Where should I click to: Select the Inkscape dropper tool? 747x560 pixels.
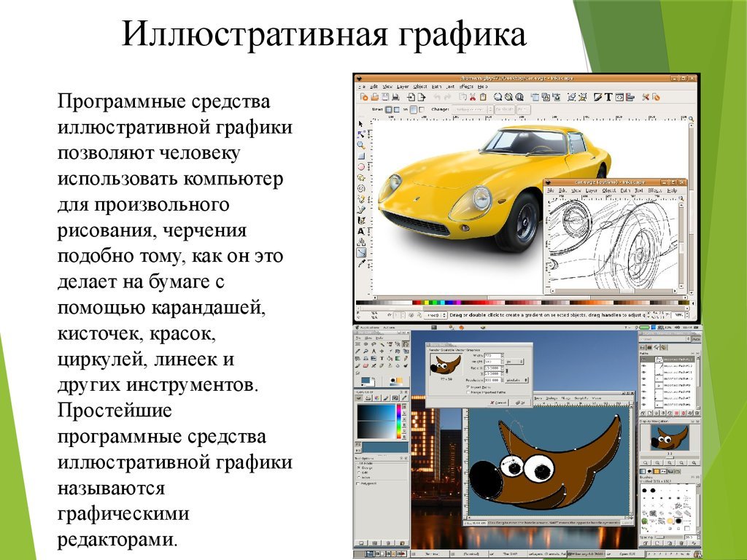click(360, 264)
